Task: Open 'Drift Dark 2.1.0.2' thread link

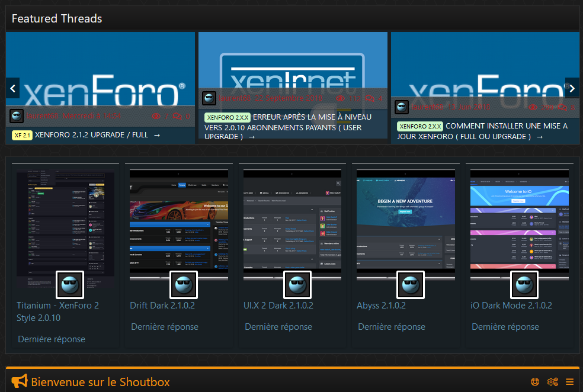Action: click(162, 306)
